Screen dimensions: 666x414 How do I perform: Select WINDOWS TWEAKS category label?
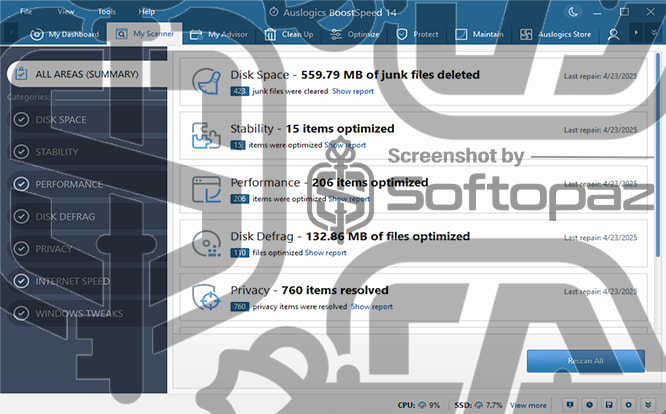[x=79, y=313]
